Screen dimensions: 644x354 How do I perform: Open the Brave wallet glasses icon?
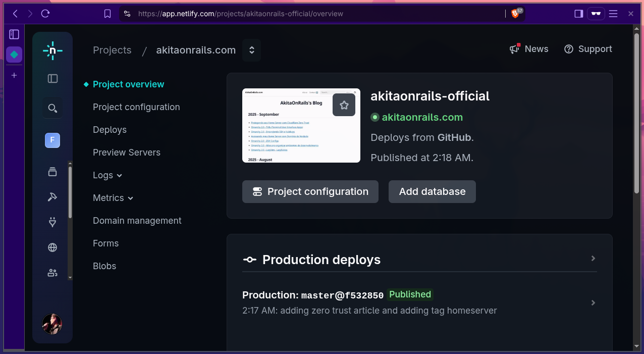pyautogui.click(x=596, y=14)
